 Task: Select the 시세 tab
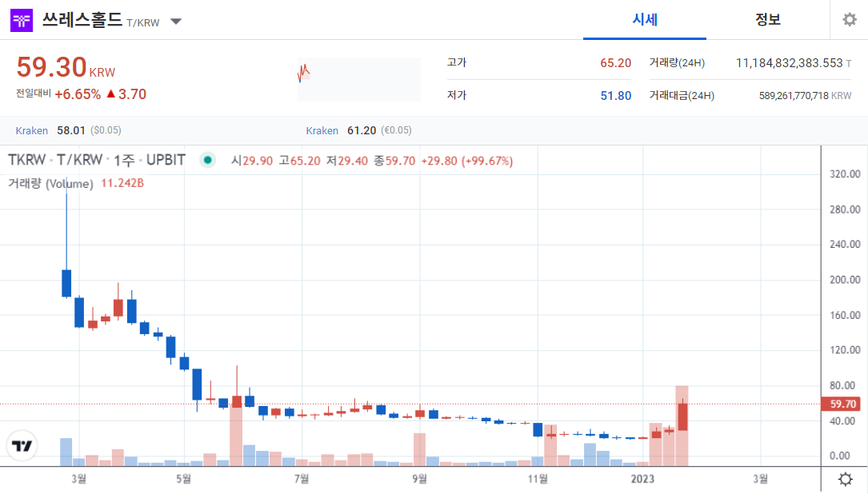click(x=644, y=20)
